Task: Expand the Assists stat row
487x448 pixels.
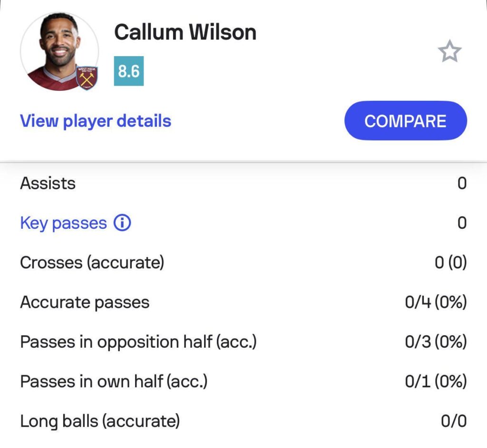Action: [243, 183]
